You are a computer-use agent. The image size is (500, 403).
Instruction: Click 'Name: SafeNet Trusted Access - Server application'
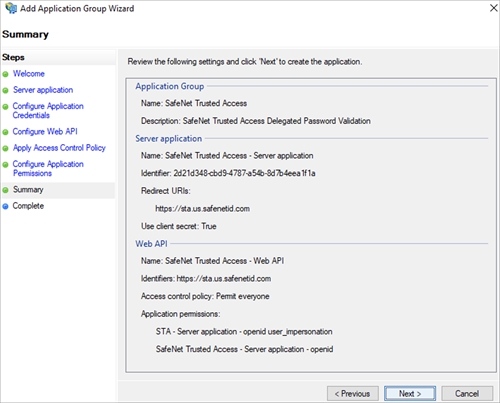click(x=227, y=156)
